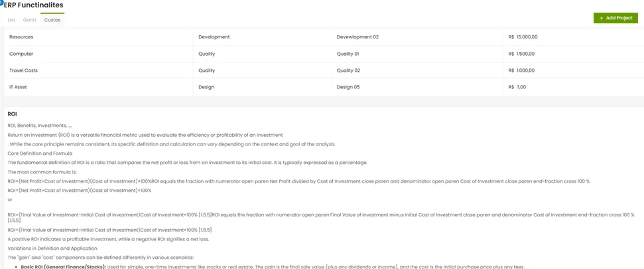Click the R$ 15.000,00 amount

[523, 37]
